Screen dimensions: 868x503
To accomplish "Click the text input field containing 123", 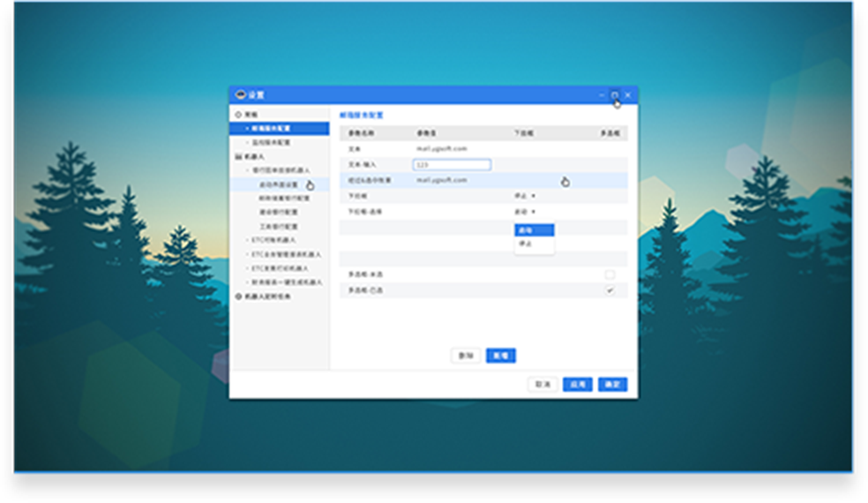I will click(x=452, y=165).
